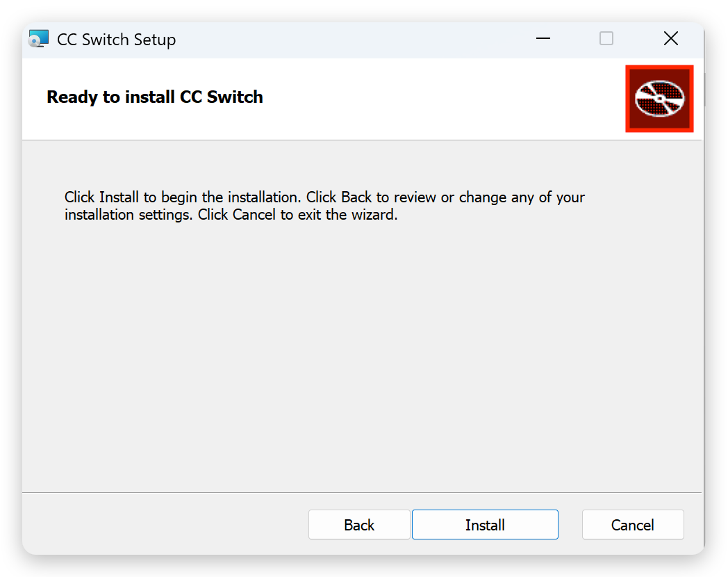Click the separator line above the footer buttons
The height and width of the screenshot is (577, 728).
pyautogui.click(x=361, y=492)
